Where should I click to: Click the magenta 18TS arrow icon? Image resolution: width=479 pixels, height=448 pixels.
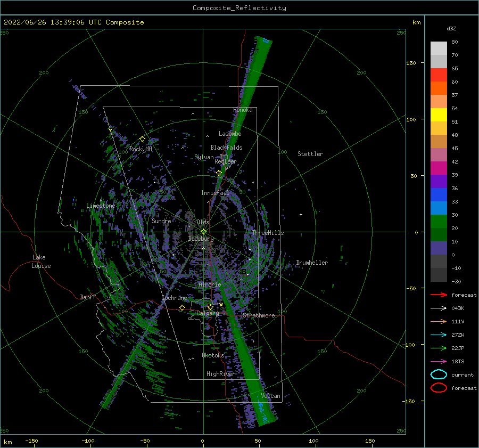tap(439, 362)
